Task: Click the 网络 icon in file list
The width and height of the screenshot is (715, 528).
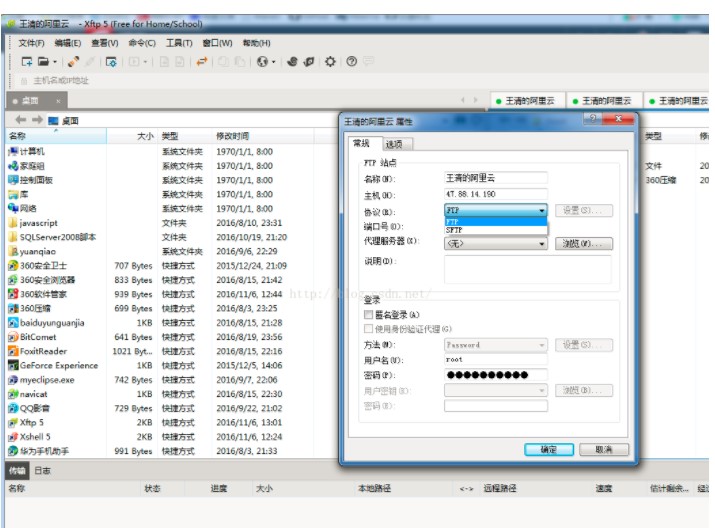Action: coord(13,208)
